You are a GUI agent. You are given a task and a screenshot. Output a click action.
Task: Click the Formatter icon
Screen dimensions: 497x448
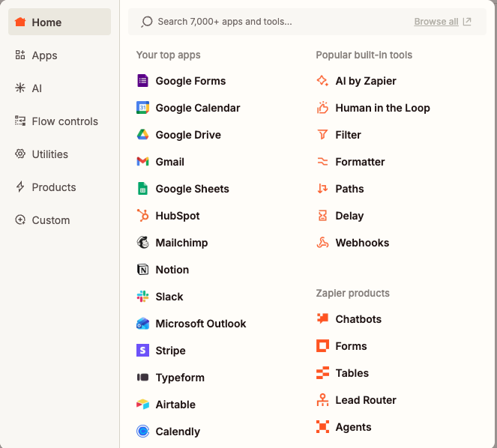322,162
